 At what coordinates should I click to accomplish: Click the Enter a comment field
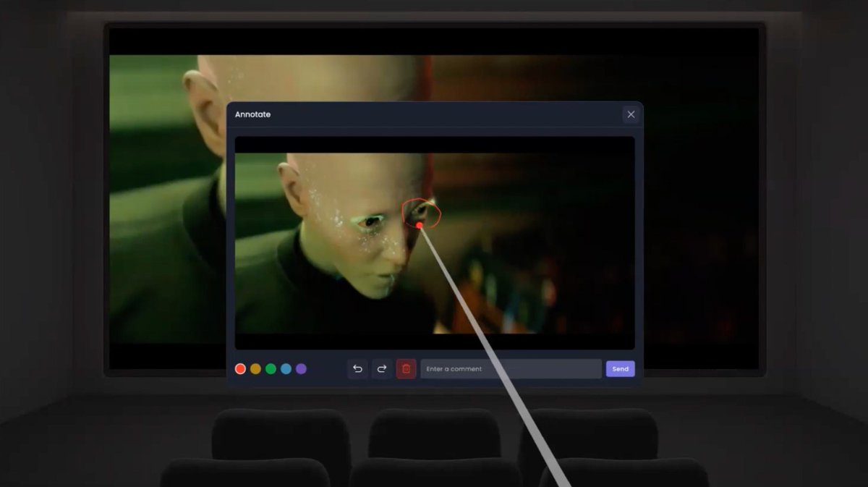pyautogui.click(x=511, y=369)
